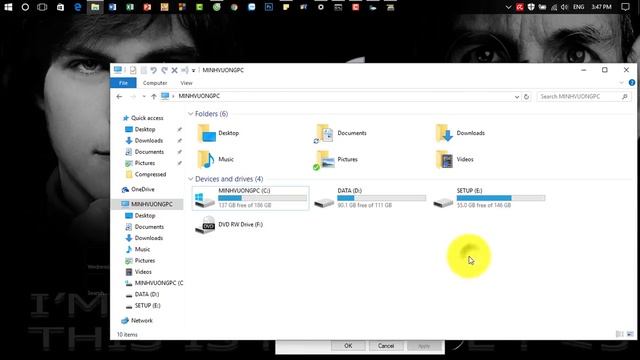Select the SETUP (E:) drive in main pane
Screen dimensions: 640x360
point(489,198)
